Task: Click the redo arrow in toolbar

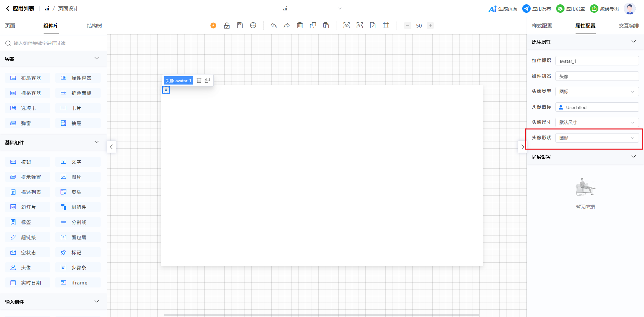Action: point(287,25)
